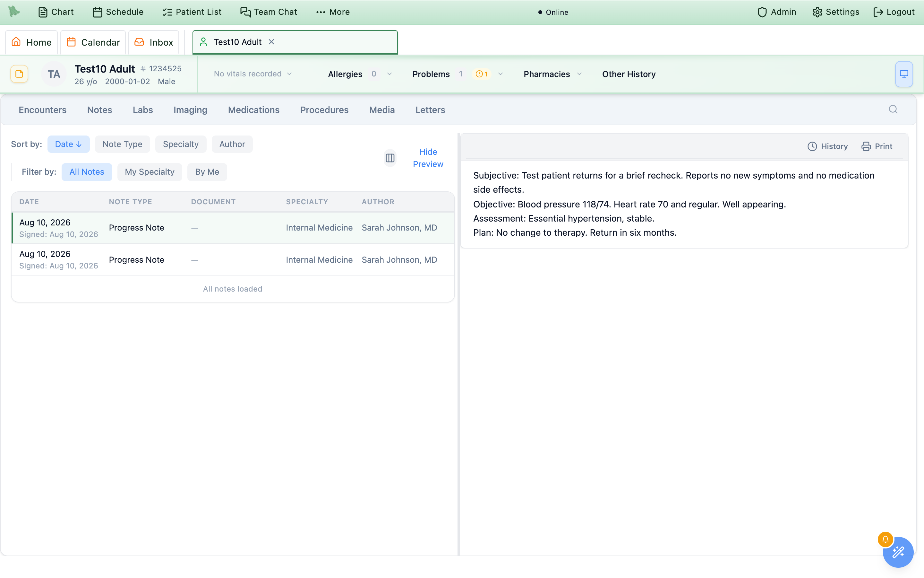
Task: Open the Schedule view
Action: 118,12
